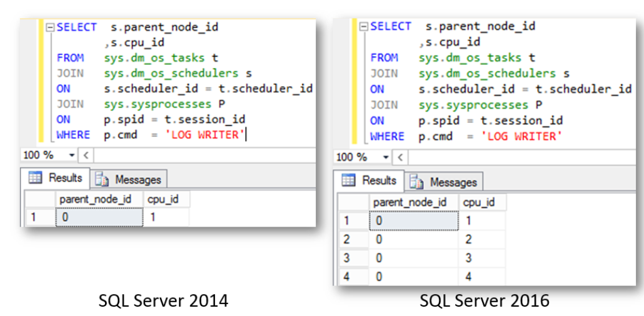The image size is (644, 316).
Task: Click the Results grid icon in 2016 window
Action: point(349,180)
